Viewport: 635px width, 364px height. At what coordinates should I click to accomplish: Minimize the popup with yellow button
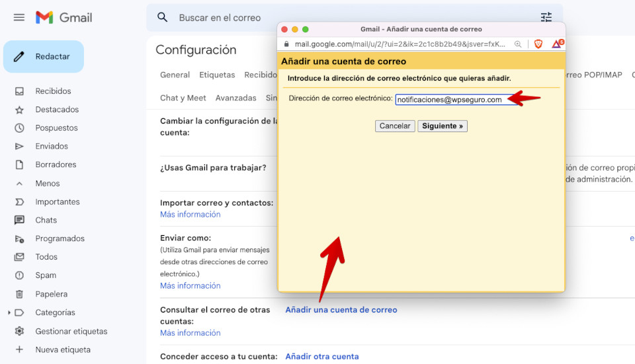click(x=295, y=29)
